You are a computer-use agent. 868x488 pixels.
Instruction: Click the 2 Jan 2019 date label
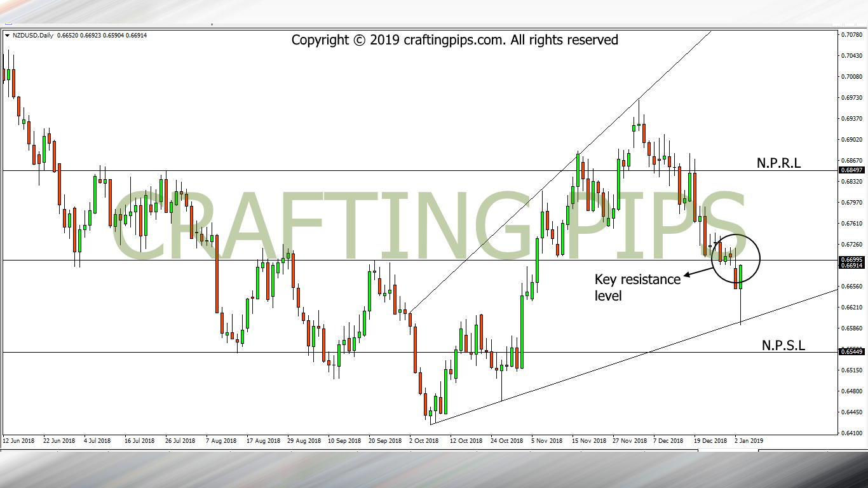pos(750,440)
